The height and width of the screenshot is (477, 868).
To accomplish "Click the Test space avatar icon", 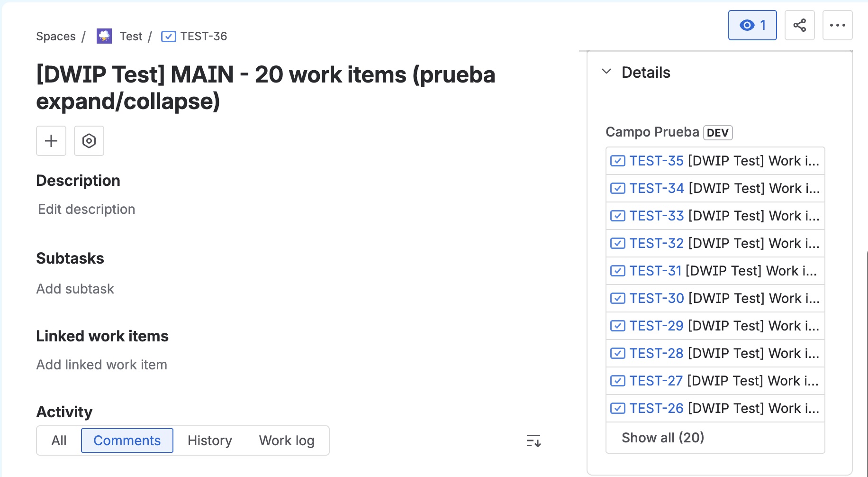I will 104,36.
